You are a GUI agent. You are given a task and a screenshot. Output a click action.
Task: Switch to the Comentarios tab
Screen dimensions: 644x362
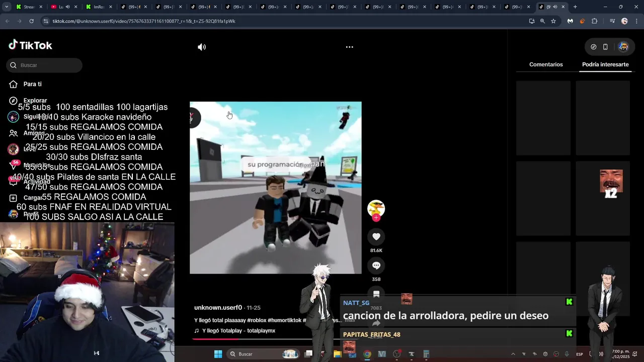click(546, 64)
